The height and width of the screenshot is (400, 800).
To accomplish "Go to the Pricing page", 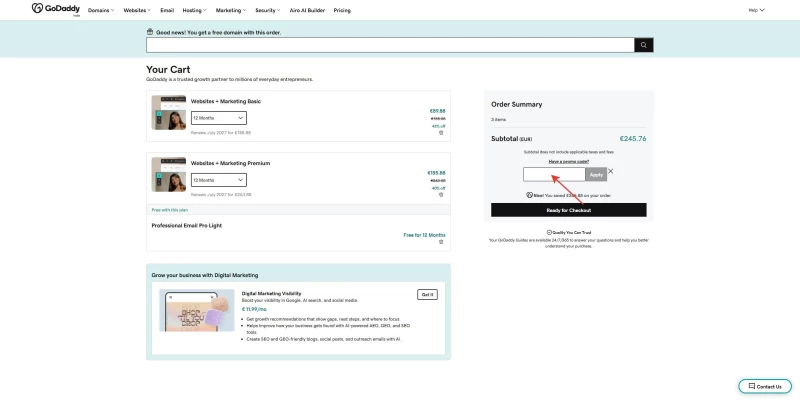I will (x=342, y=10).
